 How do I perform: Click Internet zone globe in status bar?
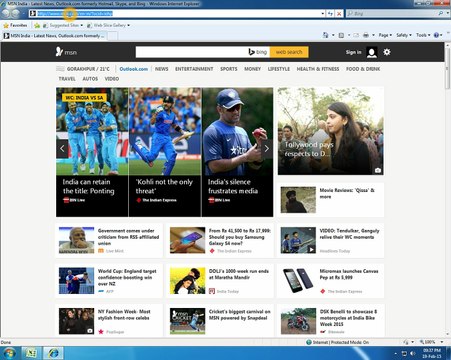point(309,342)
